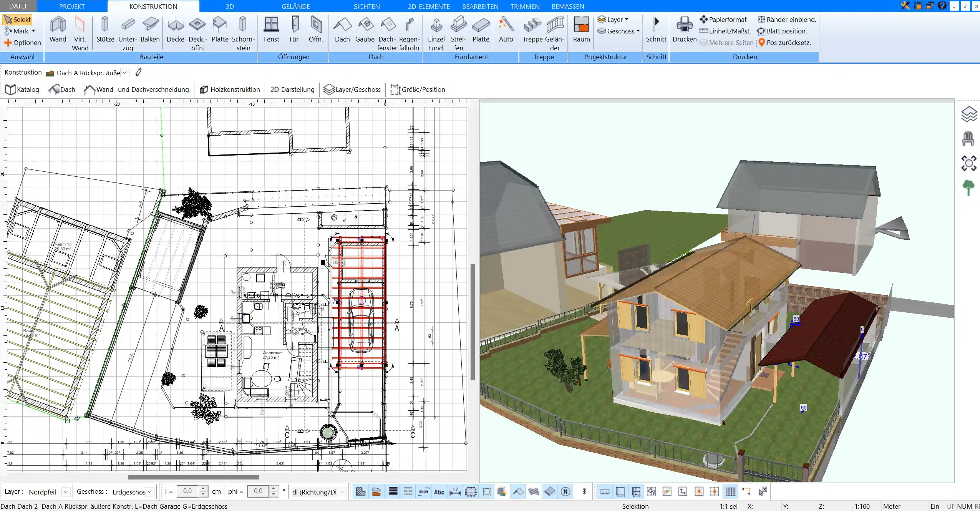Screen dimensions: 980x511
Task: Pick the Stütze column tool
Action: coord(105,30)
